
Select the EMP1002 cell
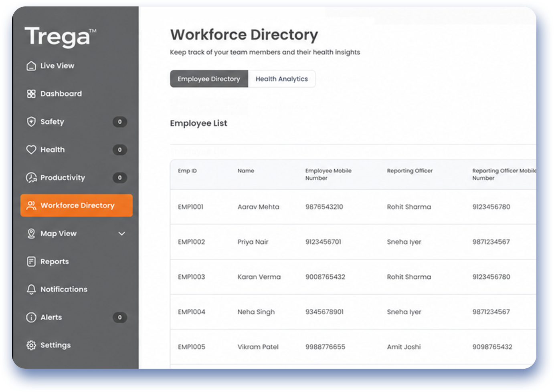(x=192, y=242)
